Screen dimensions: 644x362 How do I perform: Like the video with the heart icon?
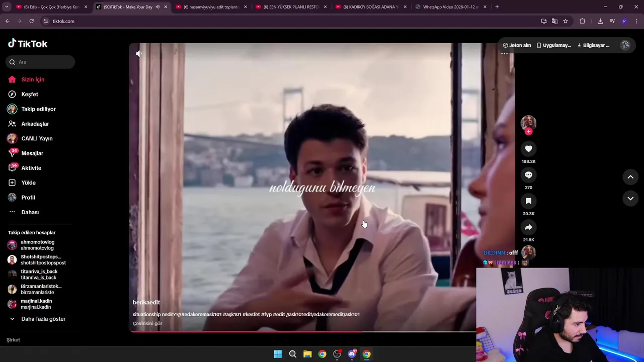pos(528,149)
